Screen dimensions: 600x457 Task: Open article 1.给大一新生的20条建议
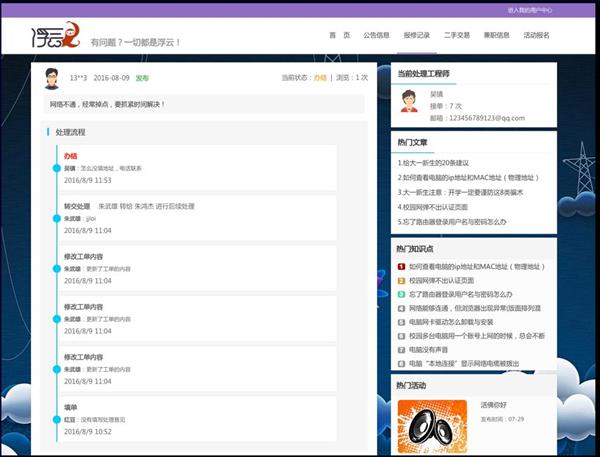click(x=433, y=163)
